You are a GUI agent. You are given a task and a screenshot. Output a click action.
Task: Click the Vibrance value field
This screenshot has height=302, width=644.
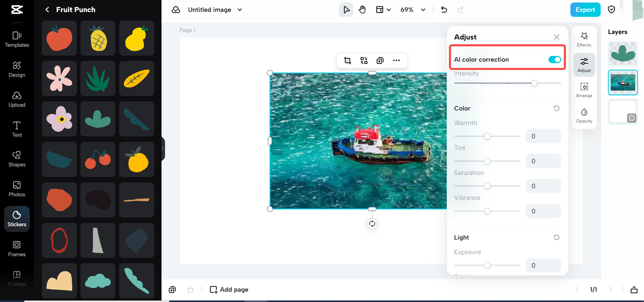coord(543,211)
